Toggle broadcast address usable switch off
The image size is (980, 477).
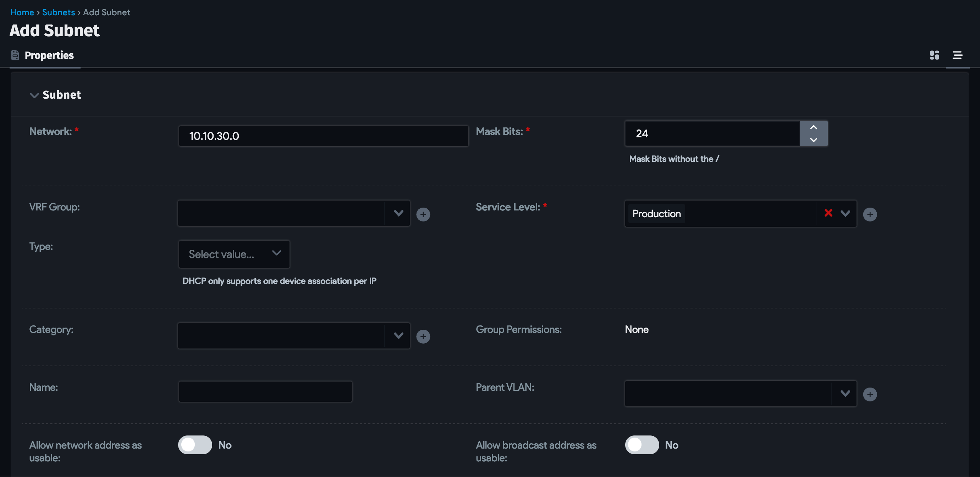(642, 445)
